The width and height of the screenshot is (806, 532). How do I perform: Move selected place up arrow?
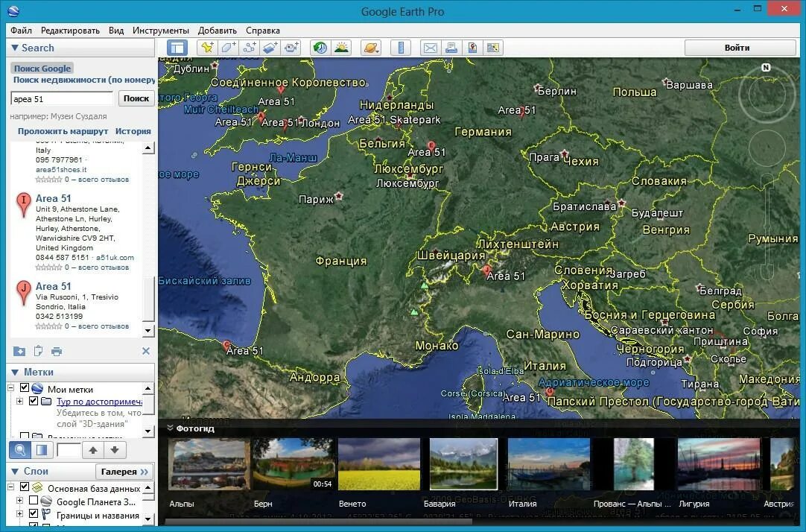93,450
